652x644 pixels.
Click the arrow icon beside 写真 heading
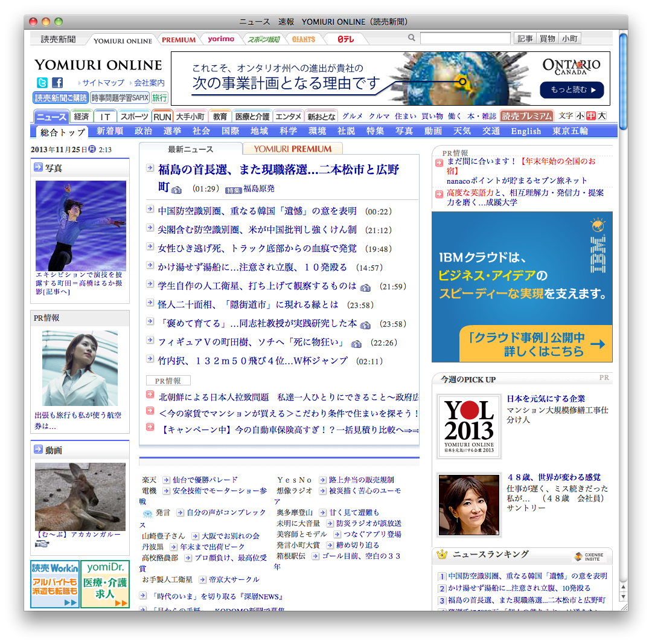point(38,167)
